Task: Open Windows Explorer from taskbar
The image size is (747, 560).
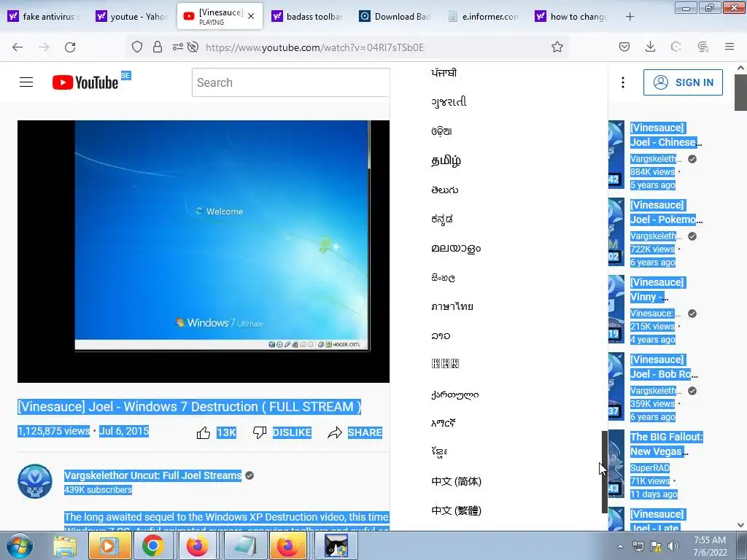Action: coord(65,545)
